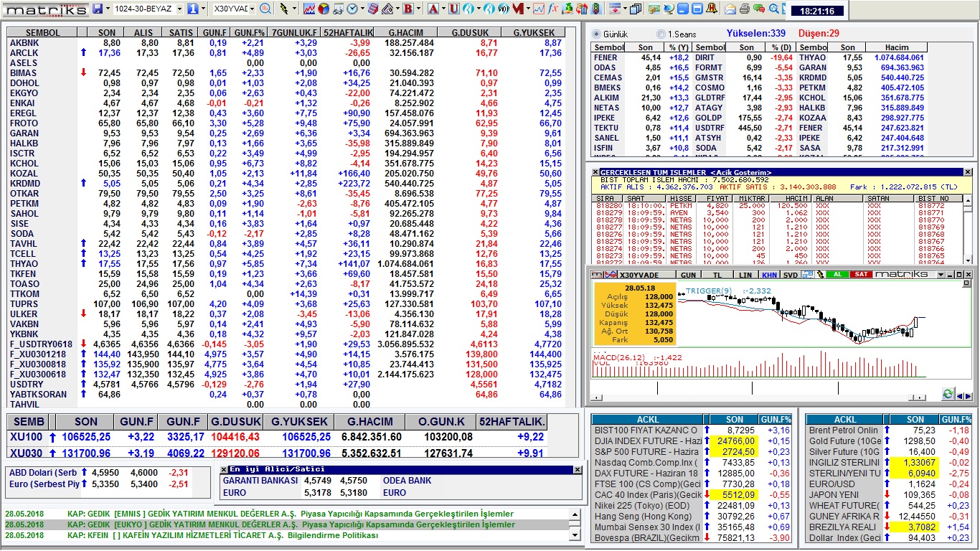Select the USDTRY row in main table
Viewport: 980px width, 551px height.
286,385
